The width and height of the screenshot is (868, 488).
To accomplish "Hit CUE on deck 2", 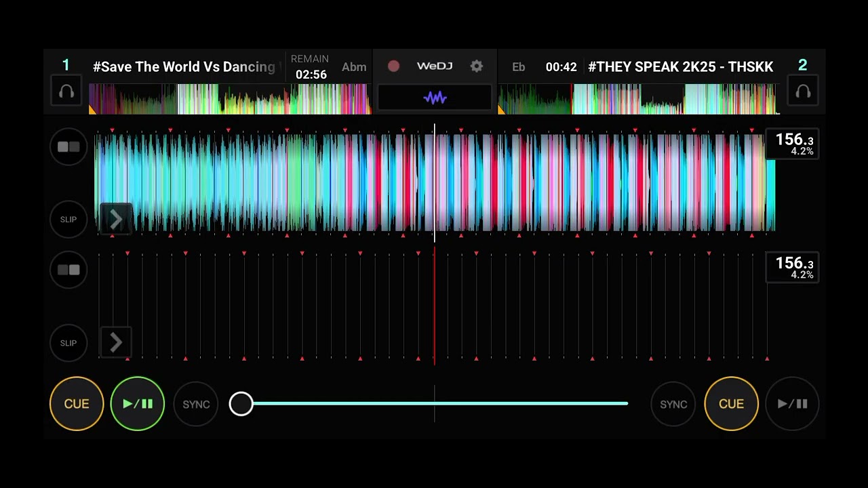I will click(x=731, y=404).
